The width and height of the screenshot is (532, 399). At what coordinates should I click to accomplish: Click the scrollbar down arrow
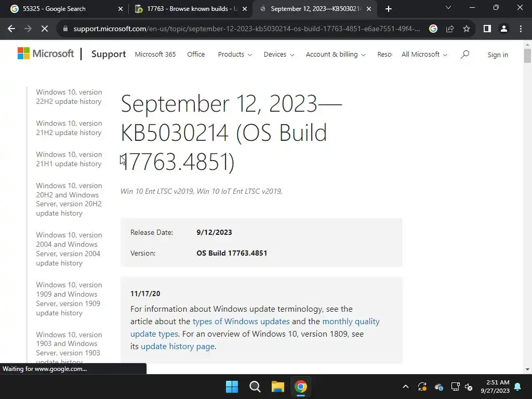(x=527, y=369)
